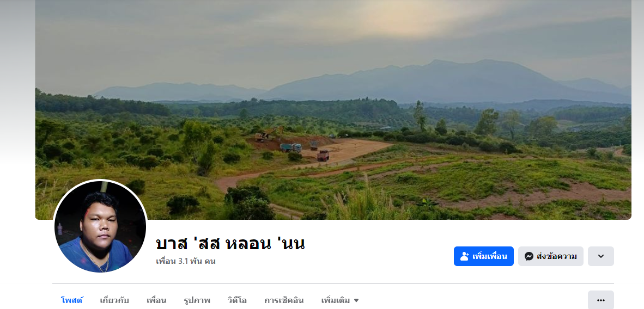Click the Messenger icon beside ส่งข้อความ

pos(529,256)
